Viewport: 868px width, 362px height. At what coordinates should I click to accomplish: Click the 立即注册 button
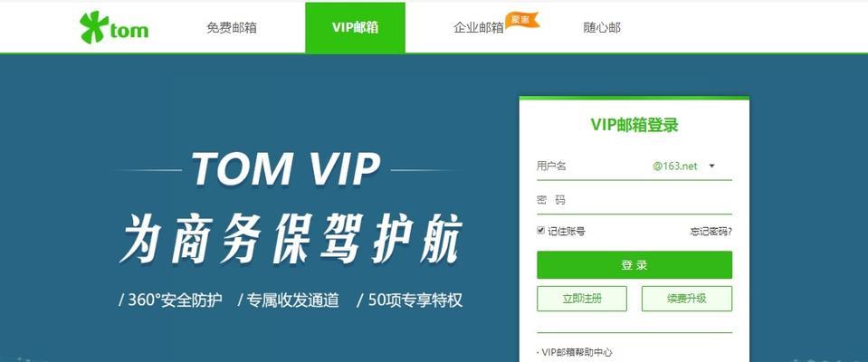(x=582, y=299)
